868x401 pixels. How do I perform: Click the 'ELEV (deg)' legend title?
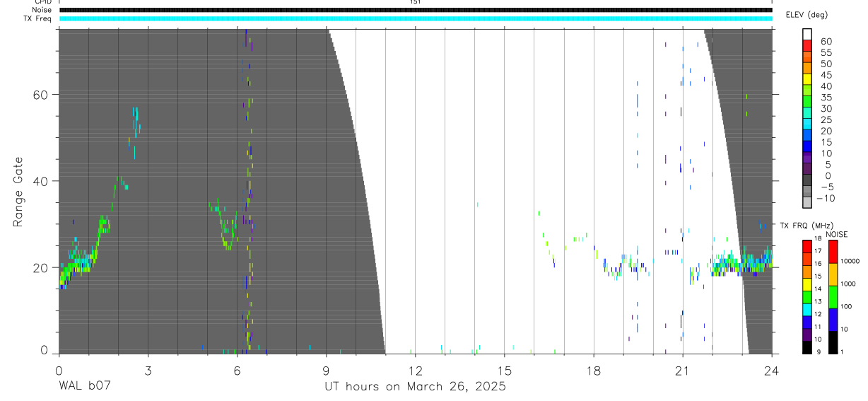tap(807, 15)
